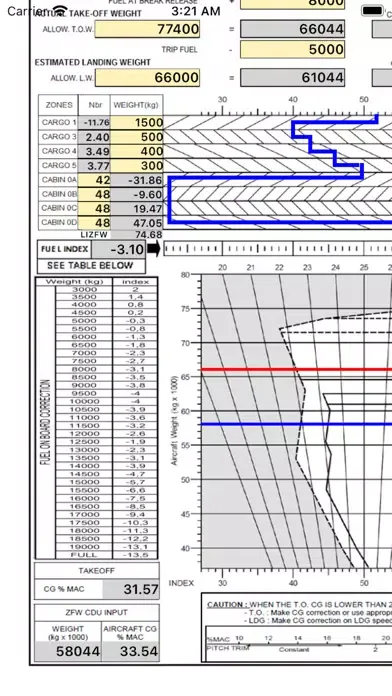Click the SEE TABLE BELOW label
The height and width of the screenshot is (696, 392).
click(91, 266)
